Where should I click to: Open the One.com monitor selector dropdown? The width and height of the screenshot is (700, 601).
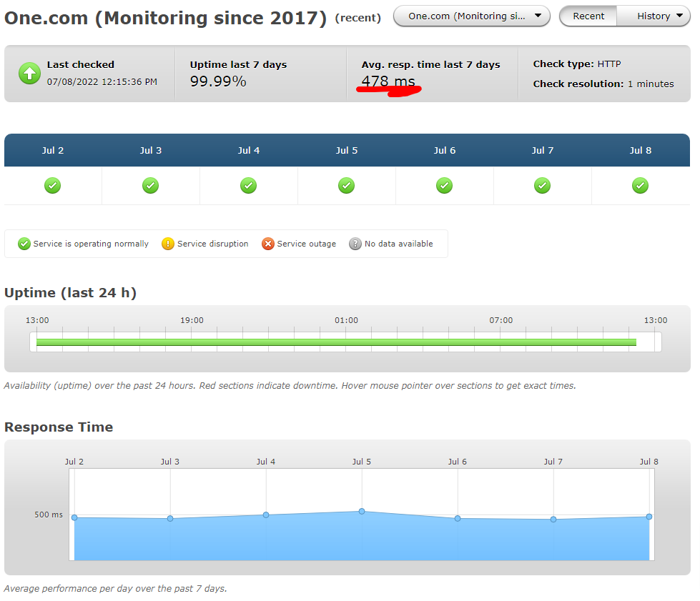pyautogui.click(x=472, y=16)
